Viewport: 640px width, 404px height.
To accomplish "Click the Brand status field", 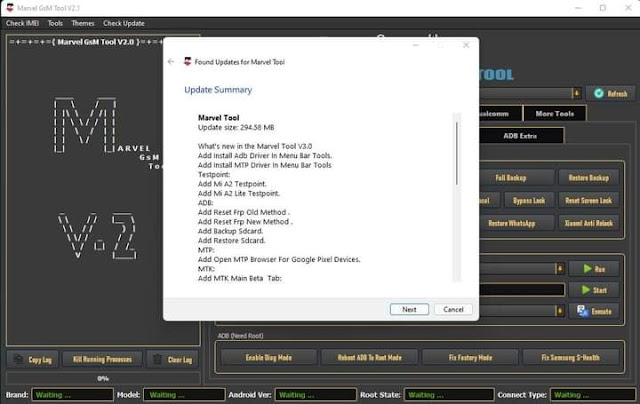I will click(x=72, y=395).
